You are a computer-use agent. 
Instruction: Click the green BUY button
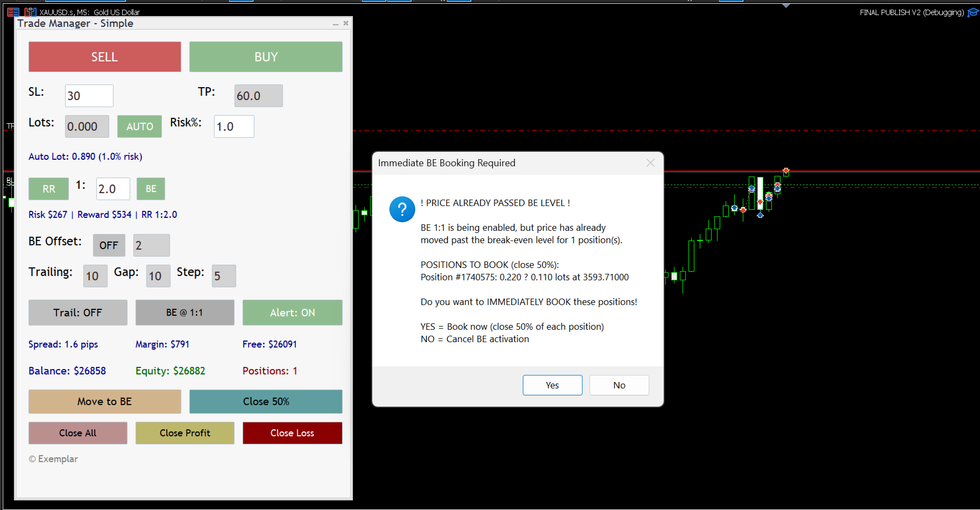[x=266, y=57]
